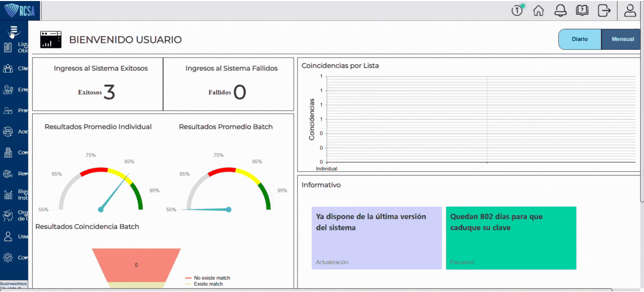
Task: Log out using the exit arrow icon
Action: (x=604, y=10)
